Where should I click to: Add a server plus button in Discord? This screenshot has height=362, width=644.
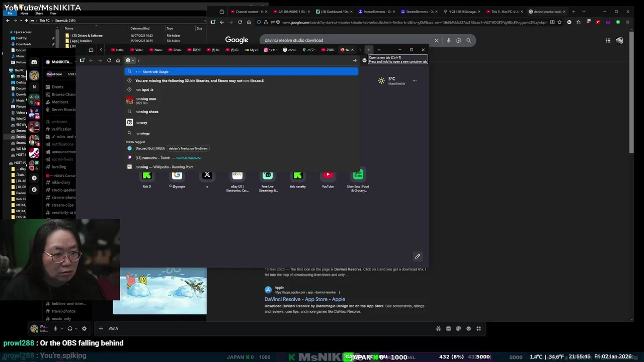click(34, 178)
